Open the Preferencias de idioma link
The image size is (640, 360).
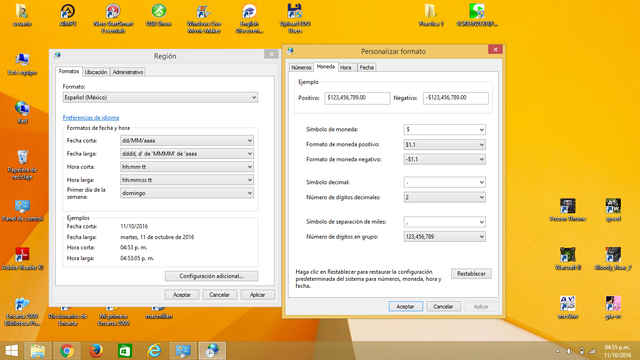(x=91, y=118)
